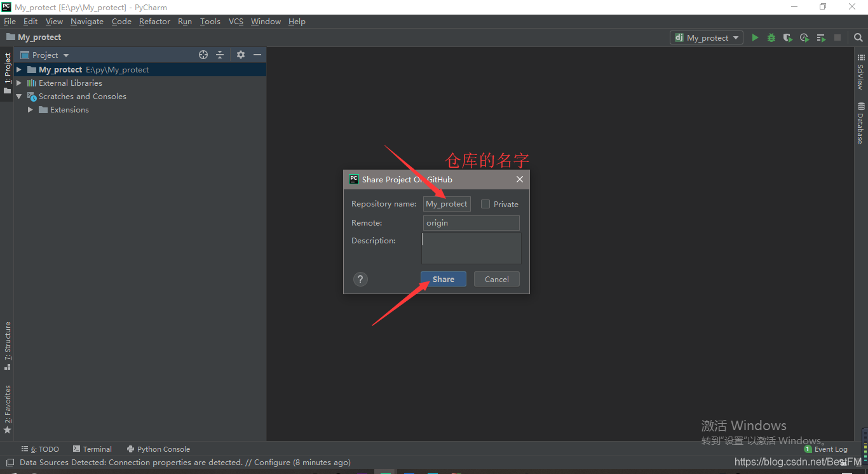
Task: Open the VCS menu
Action: pyautogui.click(x=236, y=22)
